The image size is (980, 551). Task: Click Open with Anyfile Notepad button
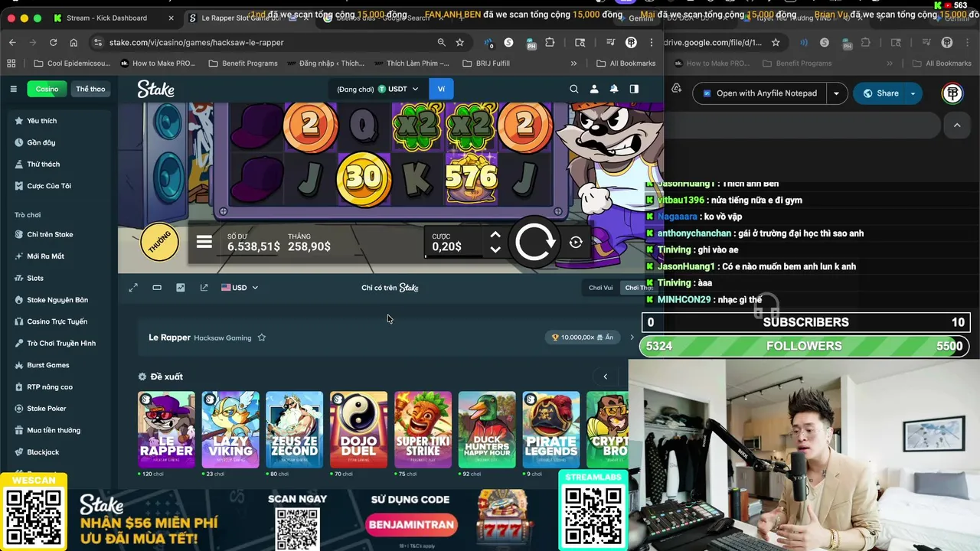pyautogui.click(x=759, y=93)
